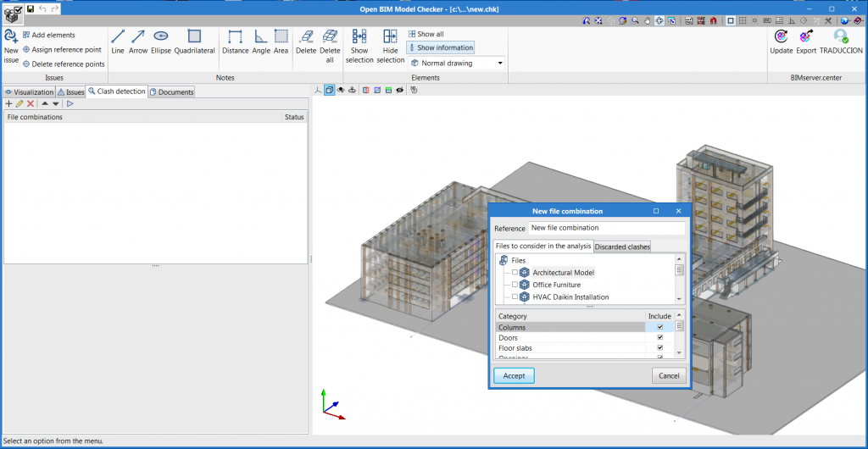Switch to the Discarded clashes tab

[622, 247]
